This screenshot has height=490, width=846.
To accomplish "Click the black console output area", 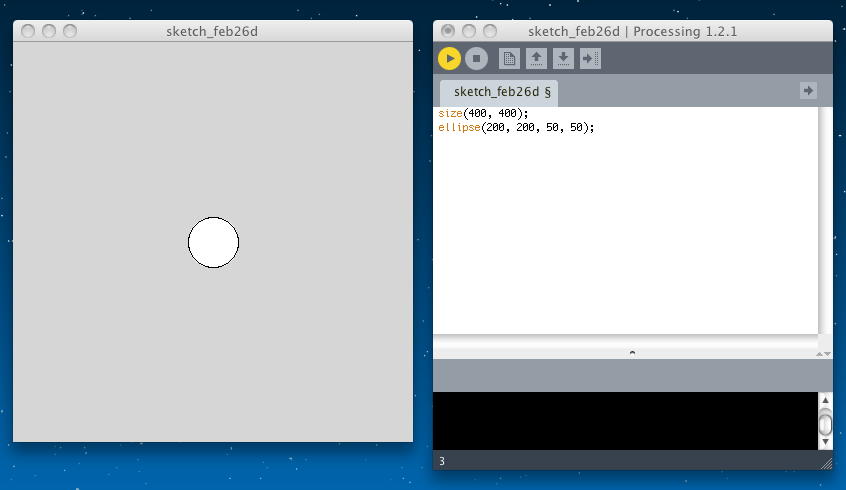I will click(x=625, y=420).
